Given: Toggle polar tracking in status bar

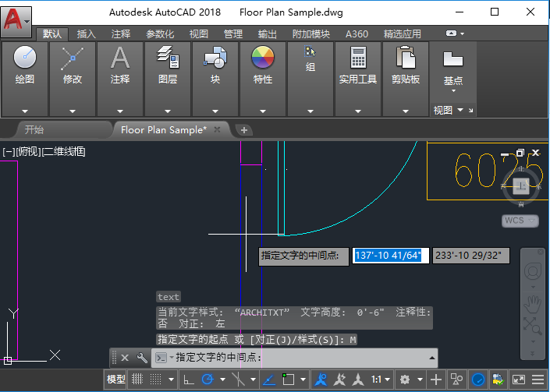Looking at the screenshot, I should click(208, 380).
